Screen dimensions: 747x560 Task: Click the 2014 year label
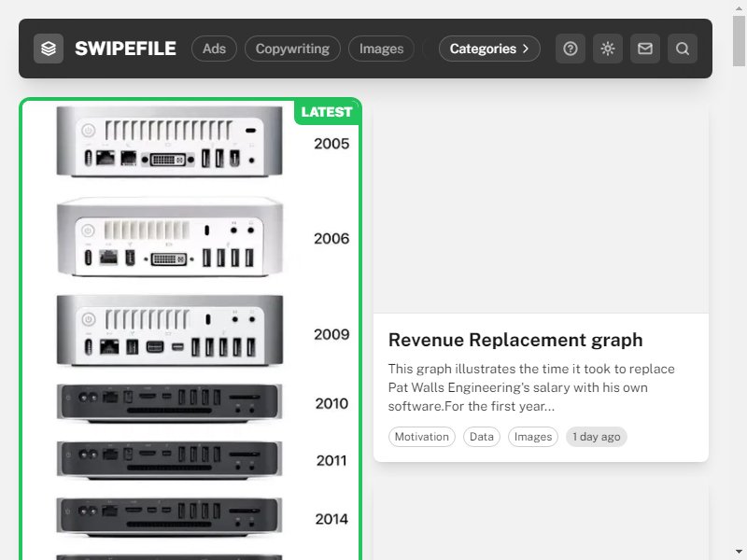click(x=331, y=519)
